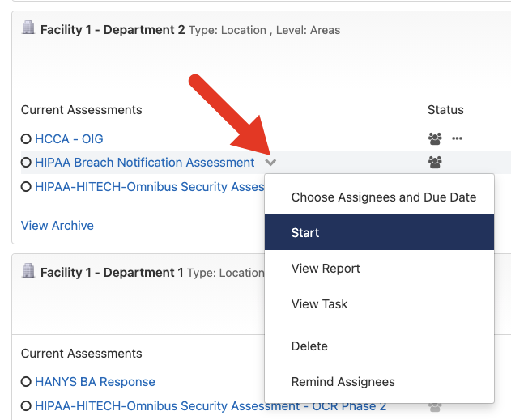Image resolution: width=511 pixels, height=420 pixels.
Task: Select the circle next to the OCR Phase 2 assessment
Action: 26,406
